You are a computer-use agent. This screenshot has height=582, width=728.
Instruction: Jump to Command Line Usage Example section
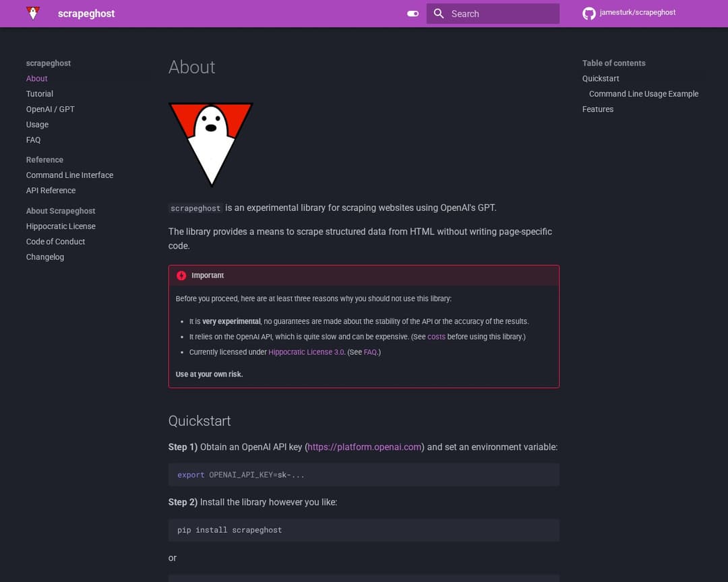644,94
